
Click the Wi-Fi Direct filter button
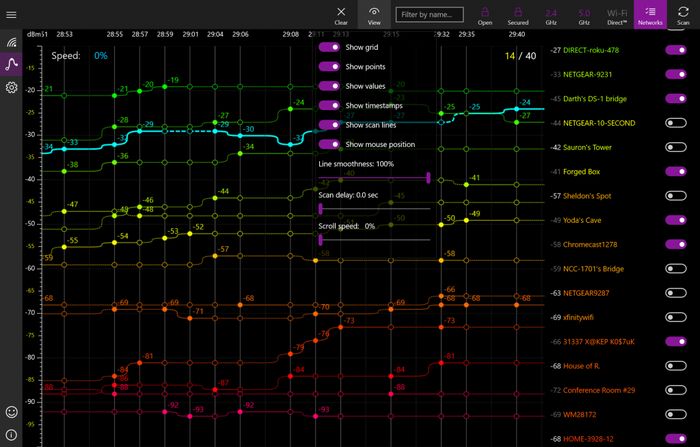click(616, 14)
